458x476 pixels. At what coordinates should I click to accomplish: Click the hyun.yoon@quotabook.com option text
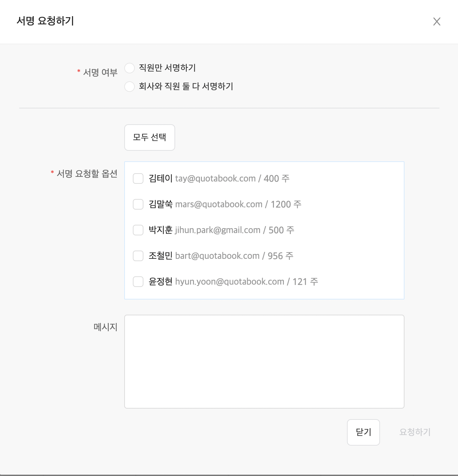click(247, 282)
